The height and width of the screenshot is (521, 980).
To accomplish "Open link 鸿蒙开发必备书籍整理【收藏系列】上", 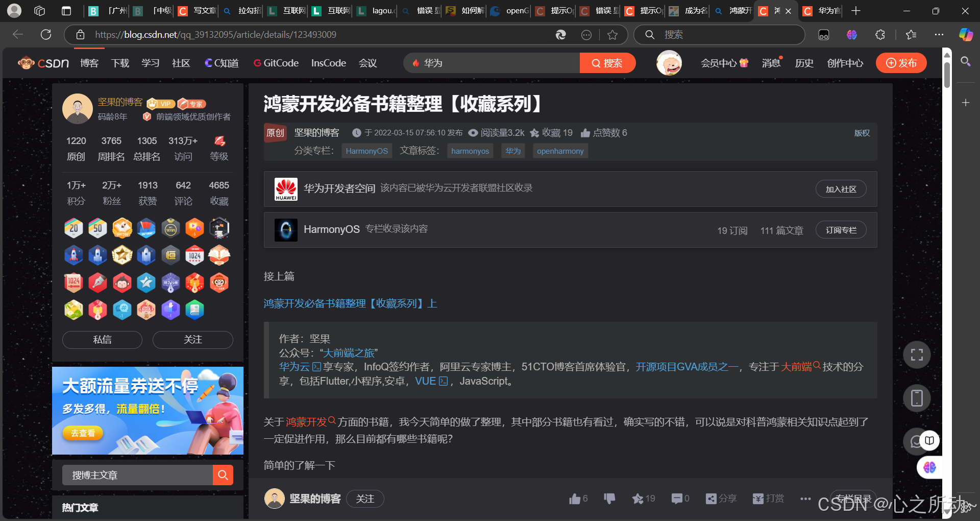I will [350, 303].
